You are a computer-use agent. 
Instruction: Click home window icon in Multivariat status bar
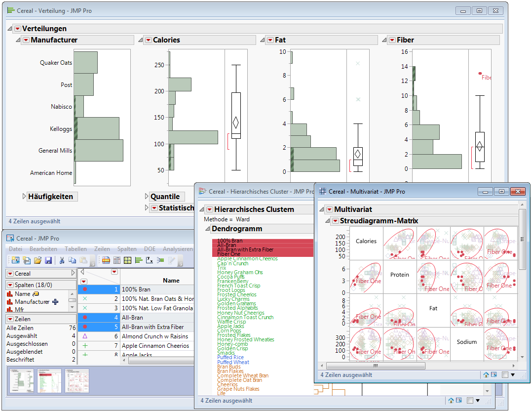(x=486, y=375)
